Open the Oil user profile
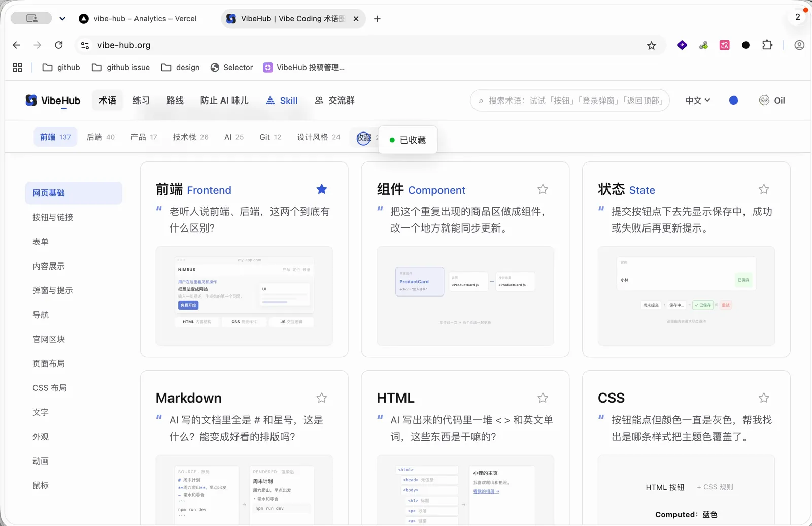 pos(772,101)
